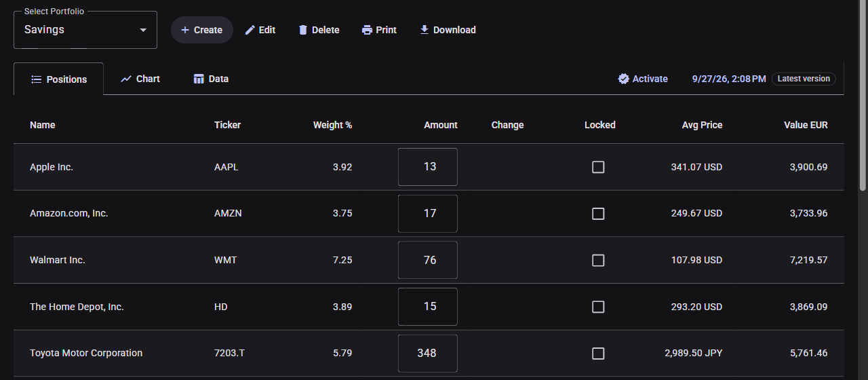Click the 5,761.46 value cell
Screen dimensions: 868x380
pyautogui.click(x=808, y=353)
